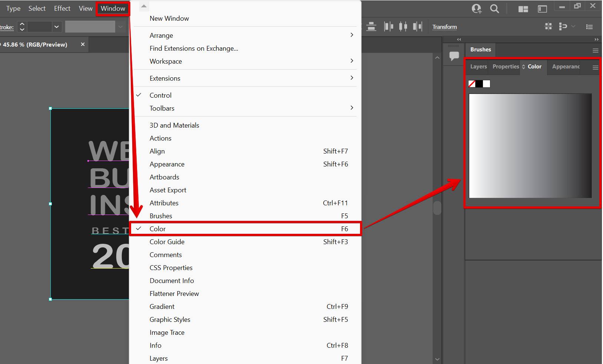Click horizontal distribute center icon

point(403,26)
